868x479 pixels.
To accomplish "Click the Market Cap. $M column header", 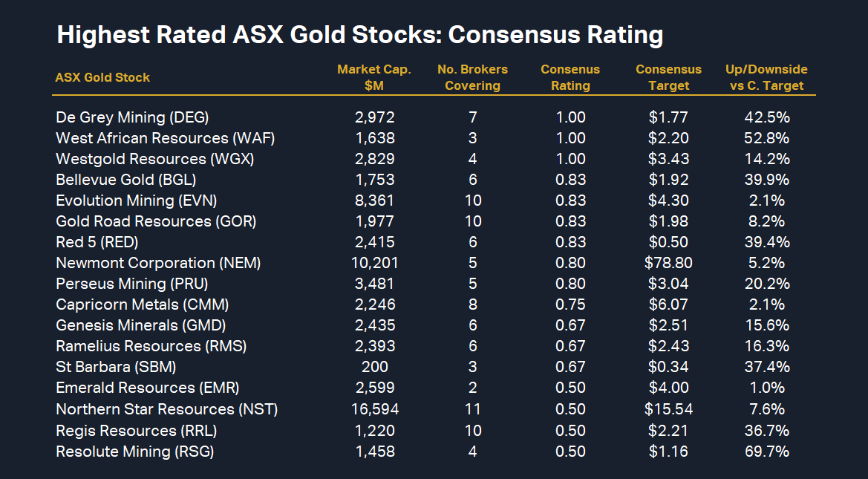I will click(x=374, y=77).
